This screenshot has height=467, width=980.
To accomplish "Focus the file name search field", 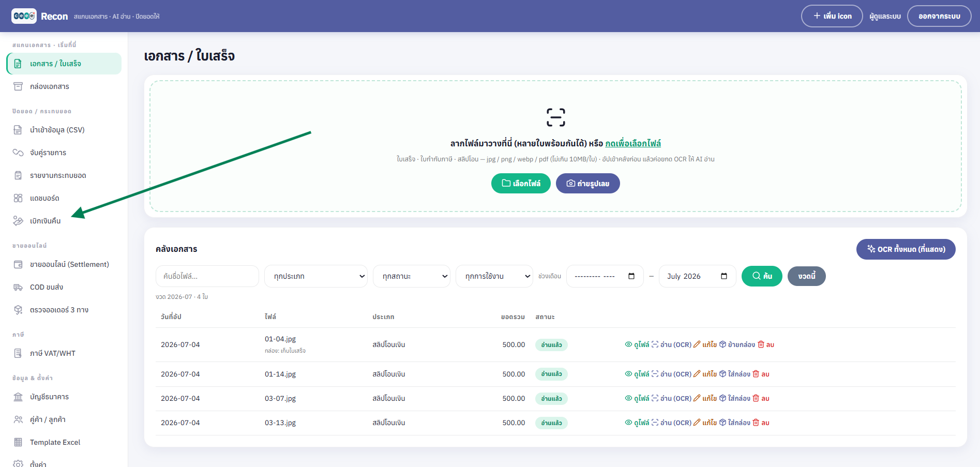I will coord(207,276).
